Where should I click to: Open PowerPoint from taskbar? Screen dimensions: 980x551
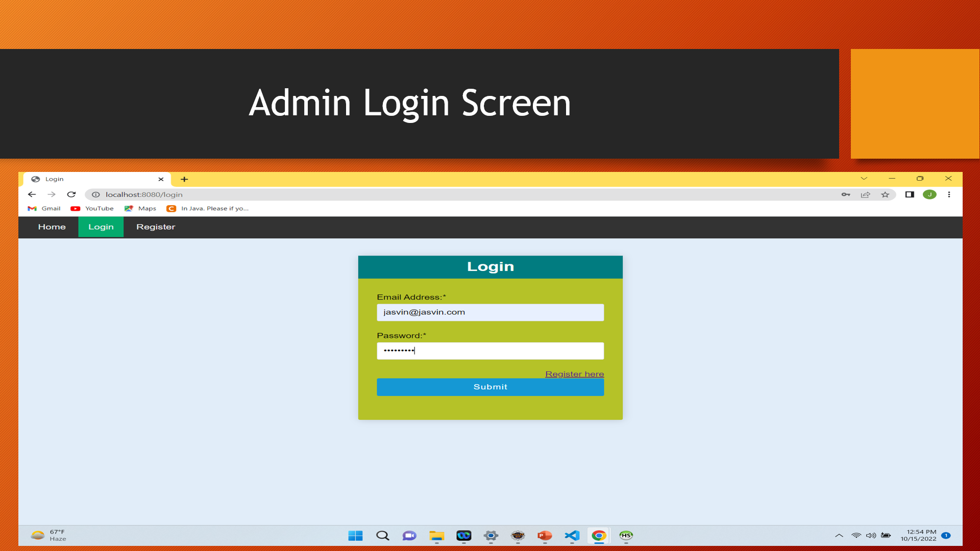pos(545,535)
